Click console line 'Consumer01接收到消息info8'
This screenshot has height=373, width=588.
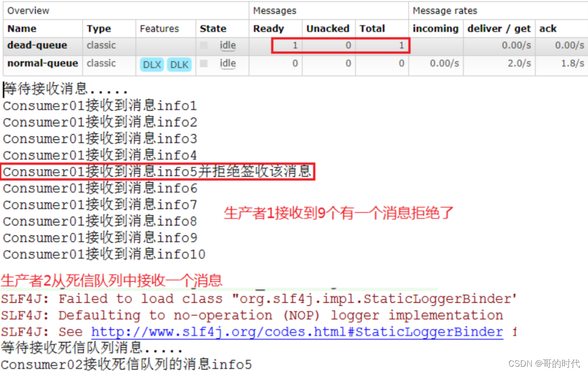coord(100,221)
